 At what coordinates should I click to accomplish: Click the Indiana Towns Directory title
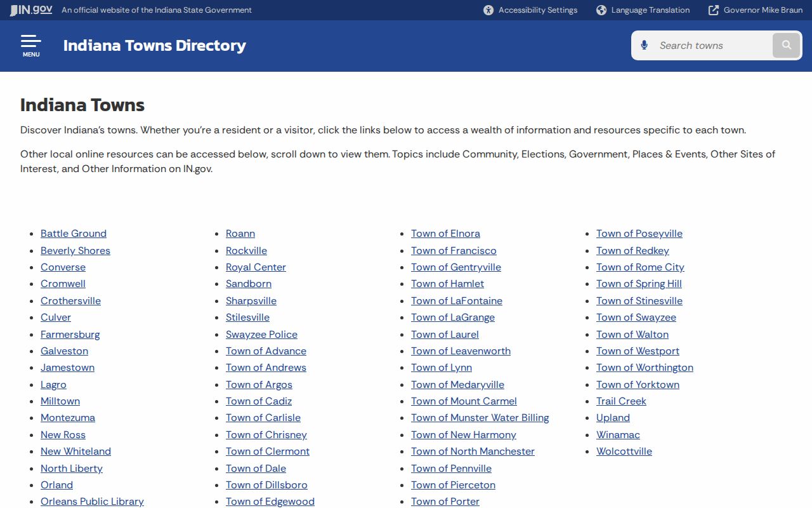click(x=155, y=46)
